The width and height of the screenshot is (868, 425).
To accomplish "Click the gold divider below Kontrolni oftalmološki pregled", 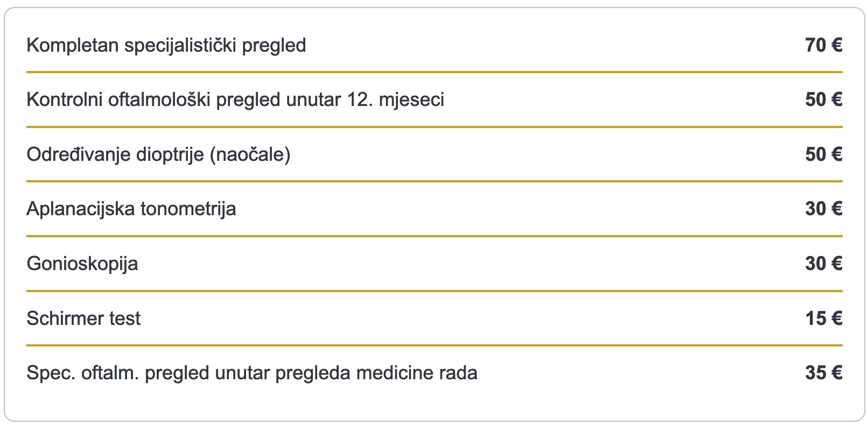I will 434,127.
